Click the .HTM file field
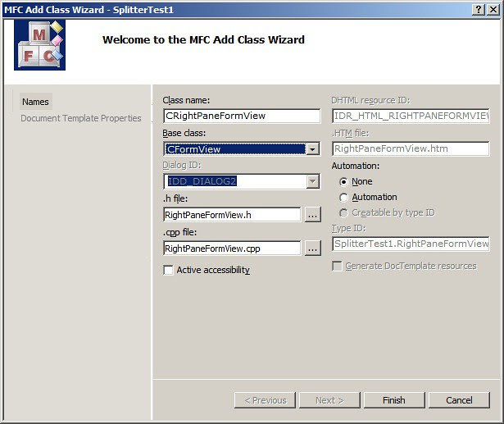Viewport: 504px width, 424px height. [x=411, y=148]
